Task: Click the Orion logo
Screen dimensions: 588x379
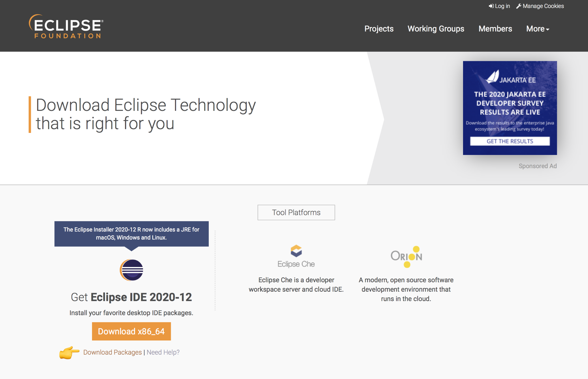Action: tap(406, 257)
